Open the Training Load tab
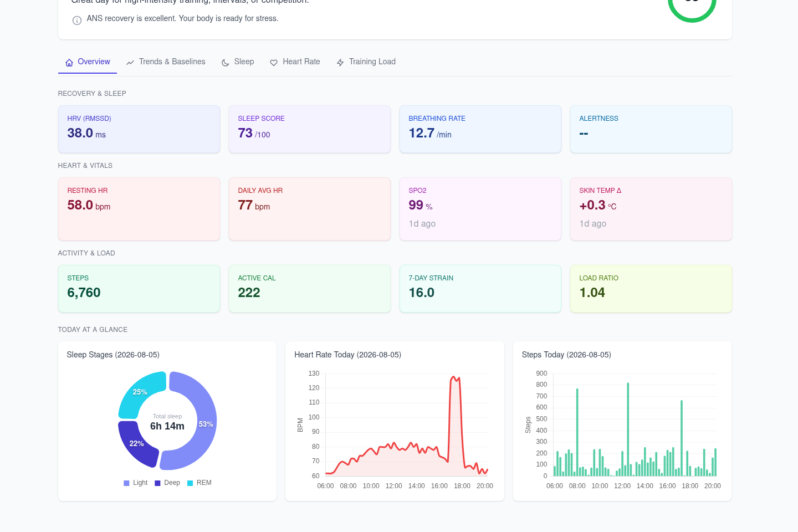 pos(366,62)
